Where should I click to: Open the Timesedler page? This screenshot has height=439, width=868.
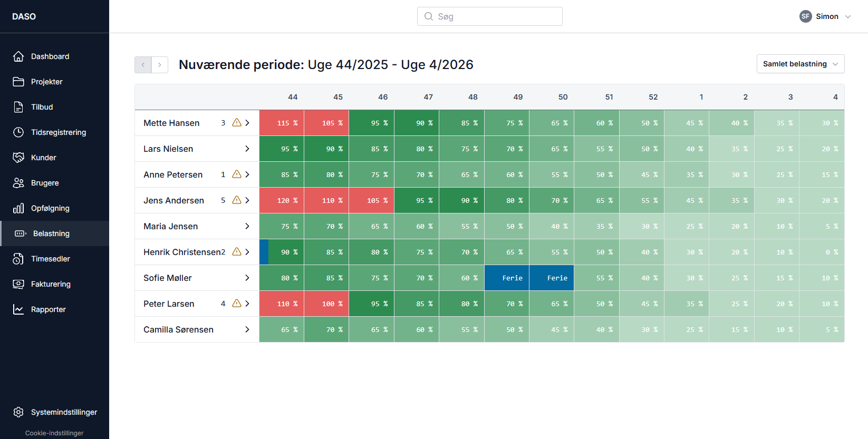[50, 259]
